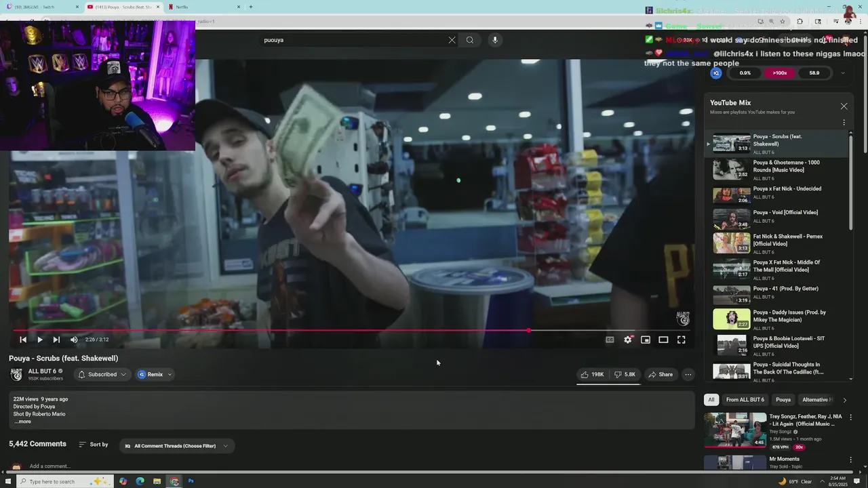Screen dimensions: 868x488
Task: Play Pouya X Fat Nick - Middle Of The Mall
Action: [x=776, y=270]
